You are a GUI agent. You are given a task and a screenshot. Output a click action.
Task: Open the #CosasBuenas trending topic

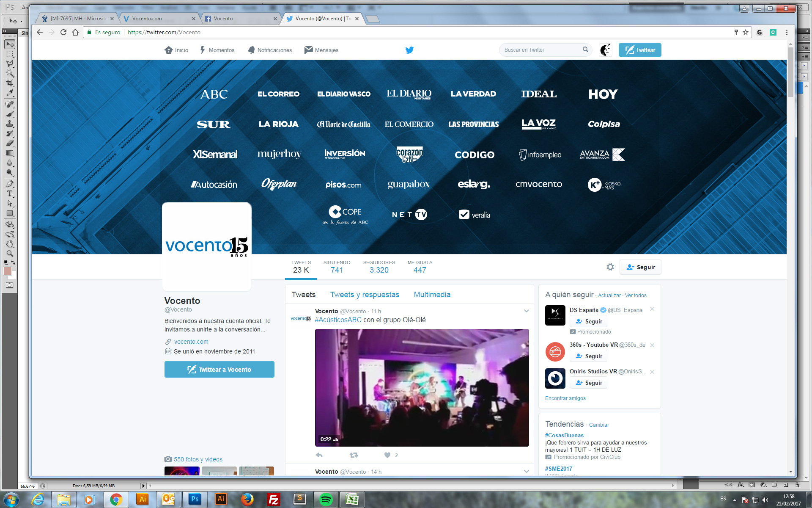point(564,435)
